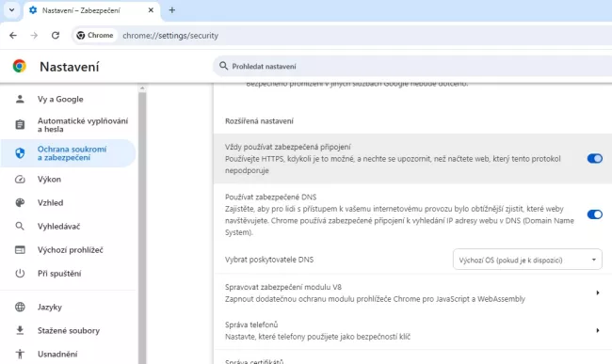
Task: Toggle Používat zabezpečené DNS switch
Action: [x=595, y=214]
